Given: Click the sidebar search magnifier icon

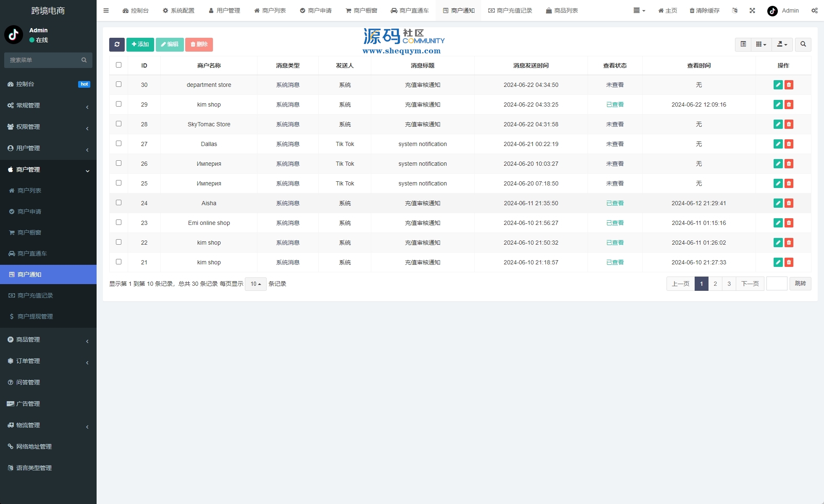Looking at the screenshot, I should [84, 60].
